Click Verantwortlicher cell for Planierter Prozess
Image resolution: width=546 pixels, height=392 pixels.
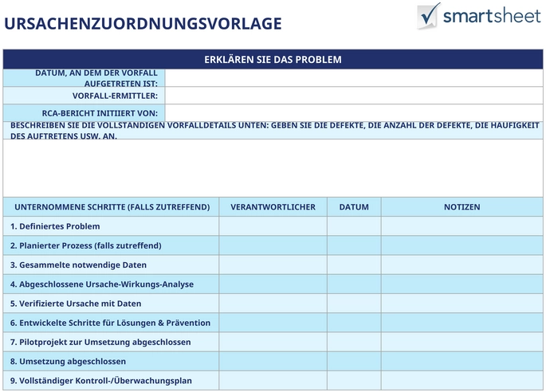273,245
